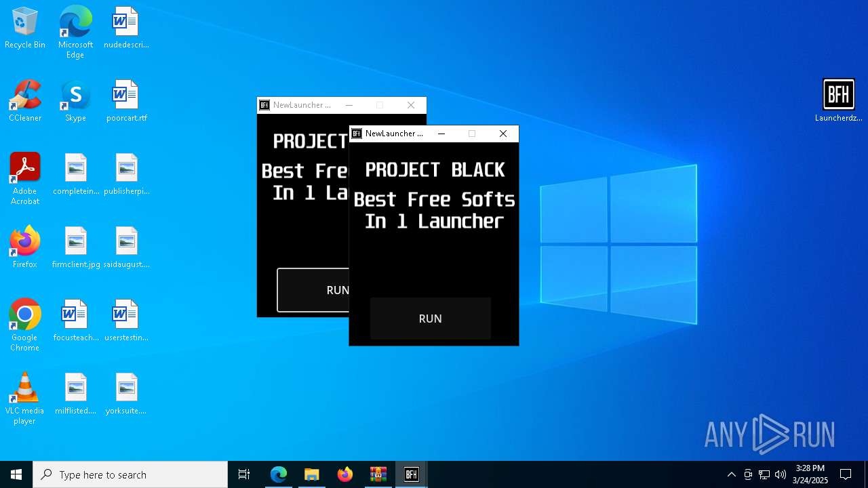
Task: Open the WinRAR taskbar icon
Action: click(x=378, y=474)
